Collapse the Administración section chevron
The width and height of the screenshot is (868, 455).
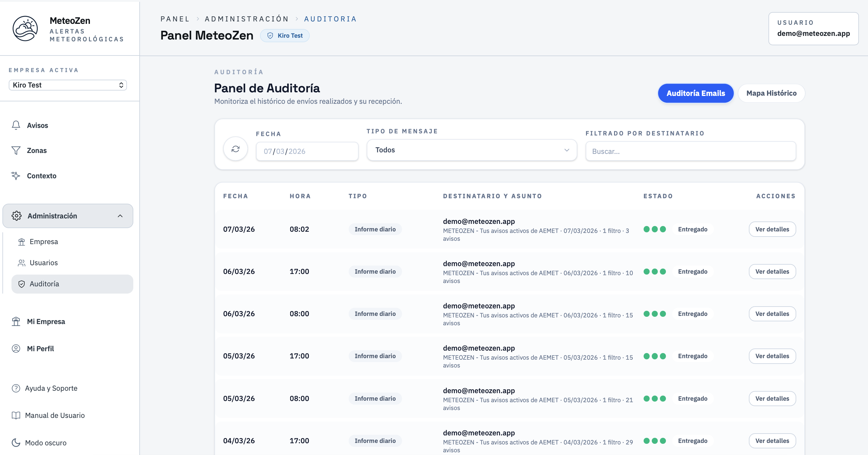[x=120, y=216]
